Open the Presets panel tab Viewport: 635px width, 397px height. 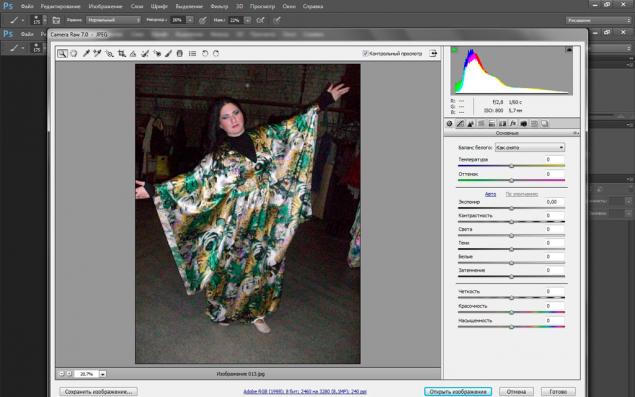tap(534, 124)
